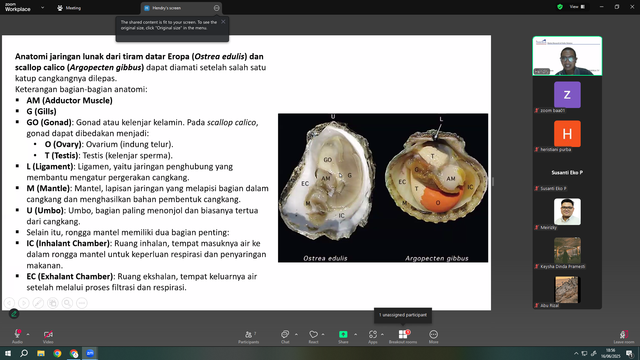The image size is (640, 360).
Task: Expand the arrow beside Apps
Action: [x=382, y=334]
